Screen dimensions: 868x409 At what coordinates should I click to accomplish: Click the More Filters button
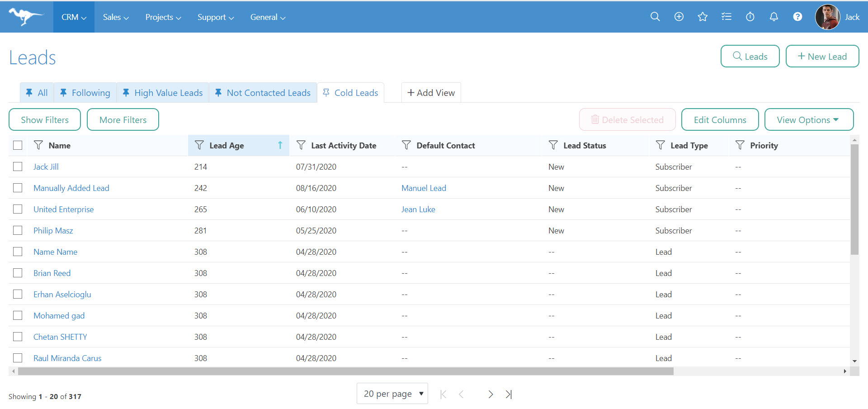[123, 119]
